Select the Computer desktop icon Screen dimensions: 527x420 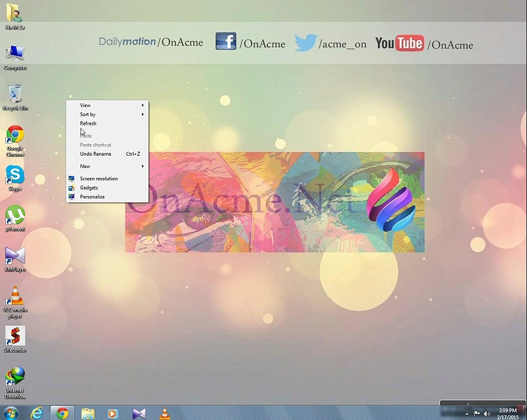click(15, 57)
